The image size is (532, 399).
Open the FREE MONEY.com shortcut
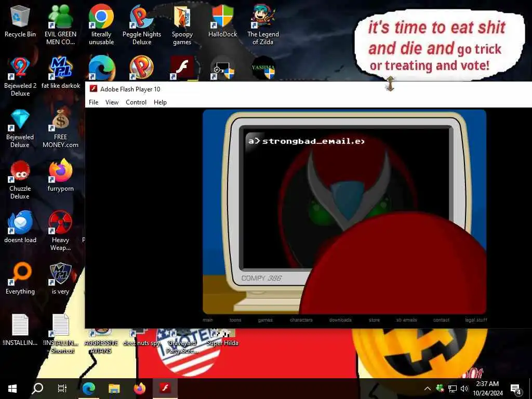[x=60, y=128]
